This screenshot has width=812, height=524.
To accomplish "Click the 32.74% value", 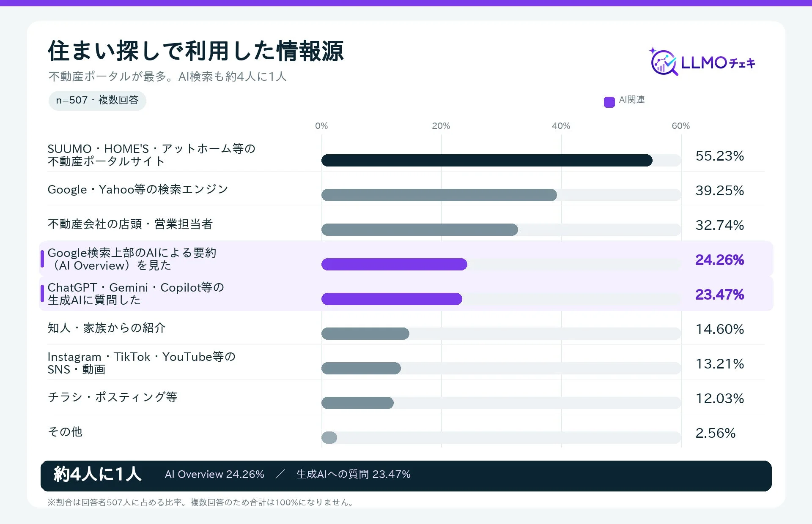I will coord(719,225).
